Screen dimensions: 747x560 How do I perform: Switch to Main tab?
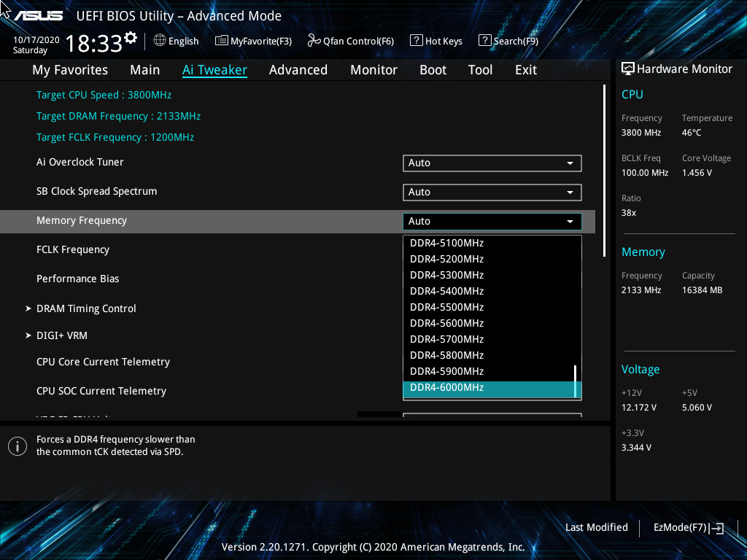[145, 70]
